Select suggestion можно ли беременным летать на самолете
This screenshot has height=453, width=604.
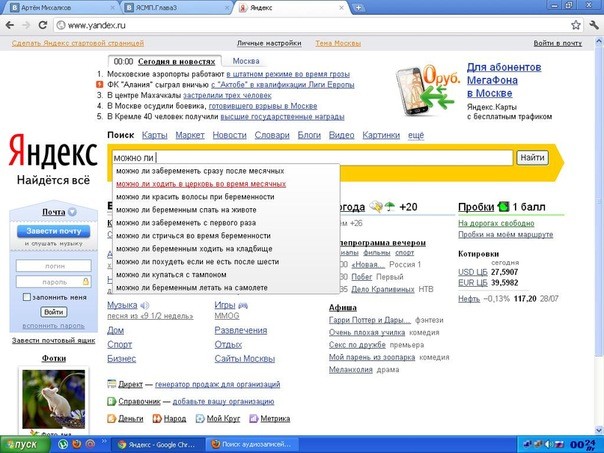226,287
